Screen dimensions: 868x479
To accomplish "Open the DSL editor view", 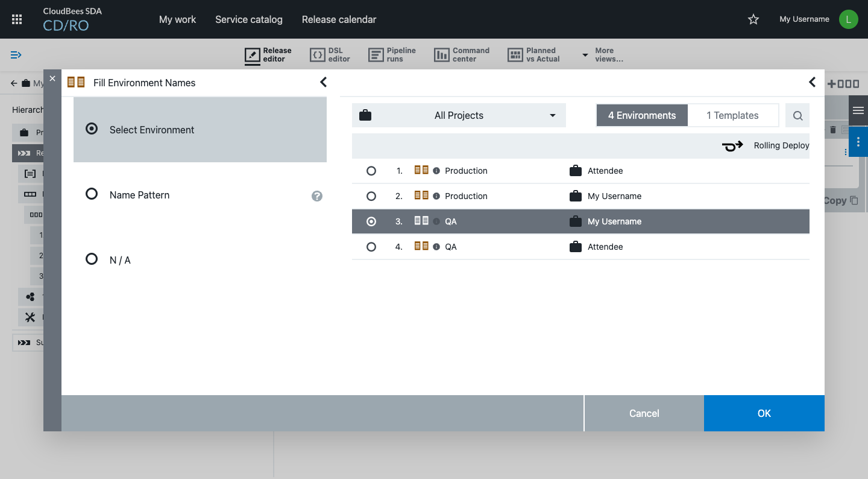I will 330,55.
